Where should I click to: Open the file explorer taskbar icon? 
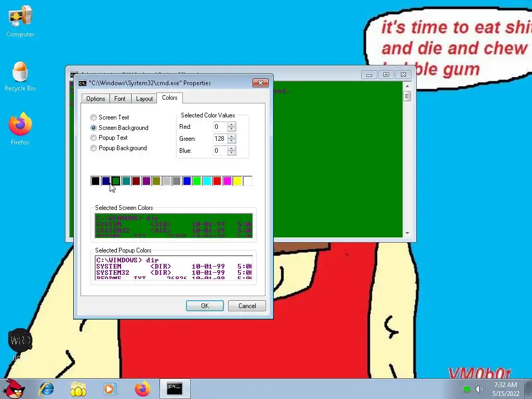pos(78,389)
